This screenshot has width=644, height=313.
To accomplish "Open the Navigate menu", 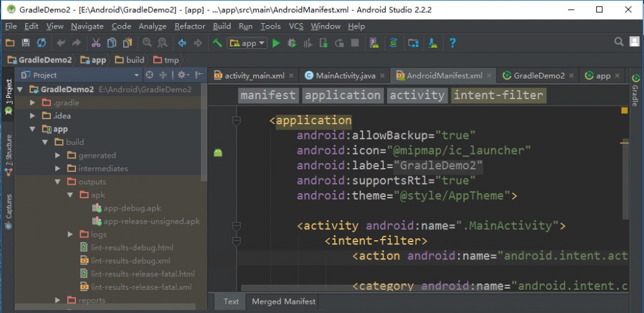I will coord(87,26).
